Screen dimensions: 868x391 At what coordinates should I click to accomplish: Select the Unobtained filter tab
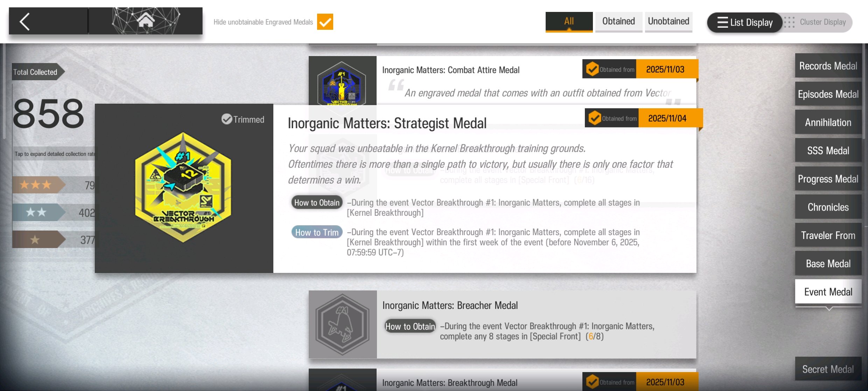click(x=668, y=21)
